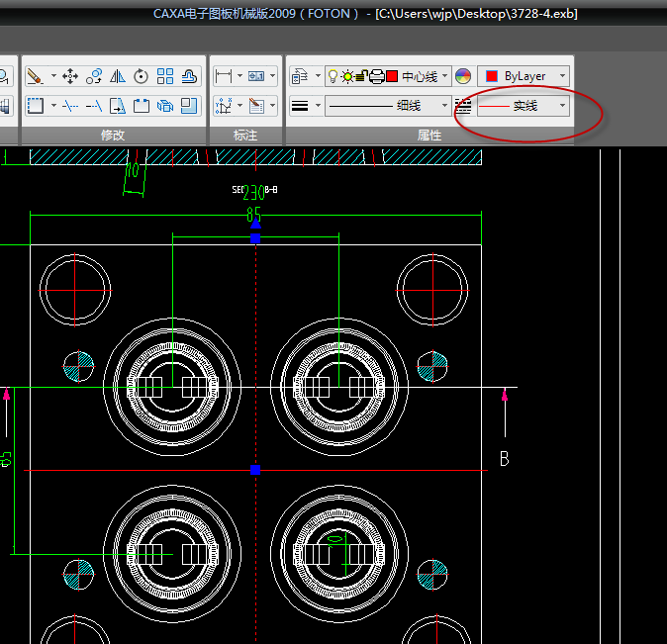Open the color wheel picker icon
This screenshot has height=644, width=667.
tap(463, 76)
